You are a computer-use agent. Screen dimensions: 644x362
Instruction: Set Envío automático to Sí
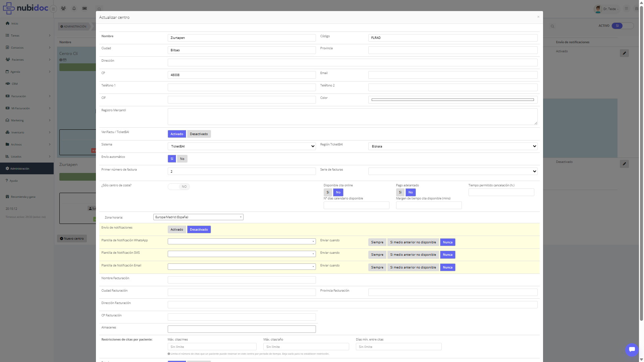172,159
